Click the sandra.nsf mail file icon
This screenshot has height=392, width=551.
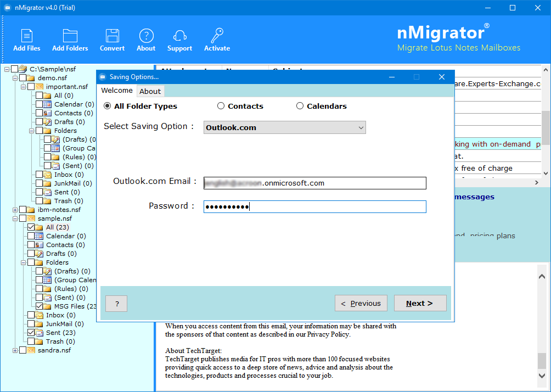pyautogui.click(x=31, y=350)
